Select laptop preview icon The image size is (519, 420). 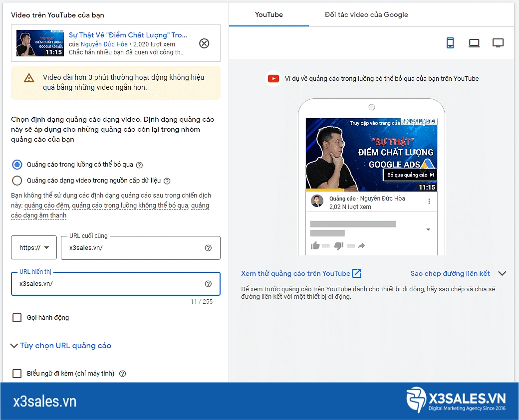[474, 43]
